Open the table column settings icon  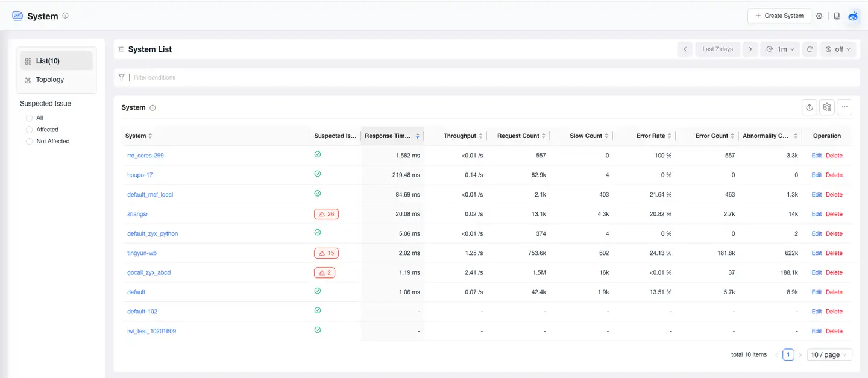[827, 107]
